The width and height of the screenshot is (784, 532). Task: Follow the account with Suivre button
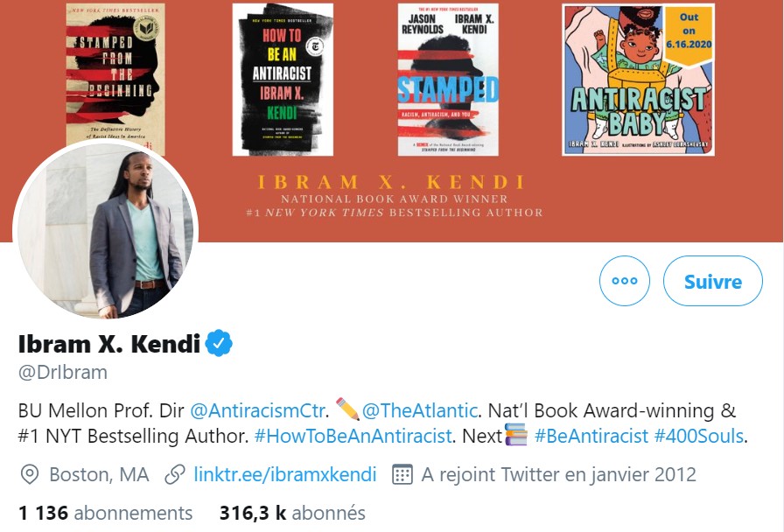(x=713, y=281)
